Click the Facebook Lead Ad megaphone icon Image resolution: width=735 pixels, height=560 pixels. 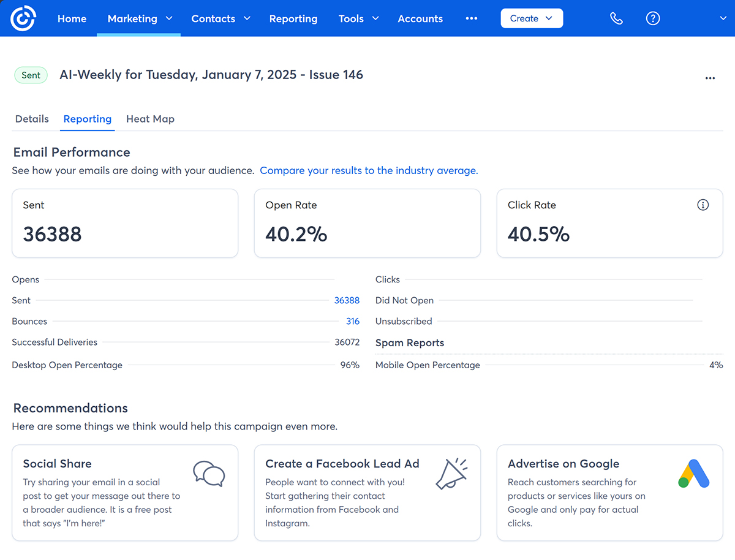451,474
